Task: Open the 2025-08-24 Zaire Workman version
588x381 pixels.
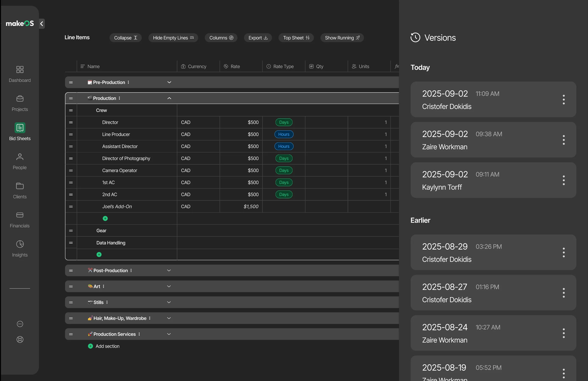Action: tap(493, 333)
